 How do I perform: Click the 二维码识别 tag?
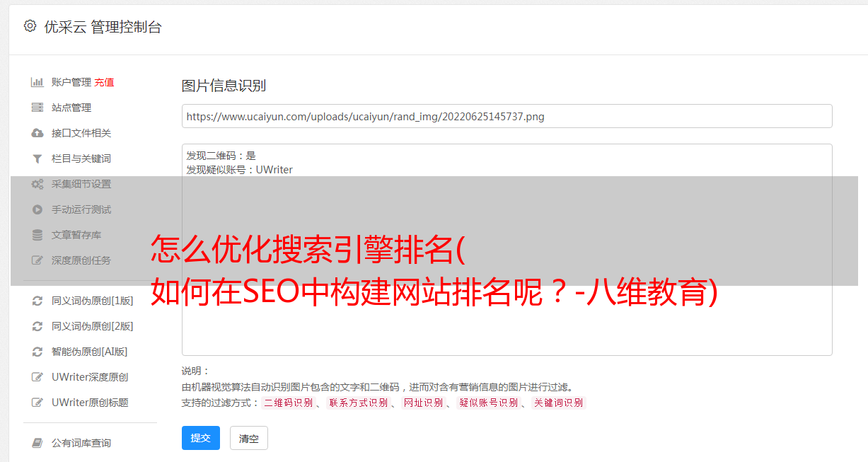pyautogui.click(x=289, y=403)
